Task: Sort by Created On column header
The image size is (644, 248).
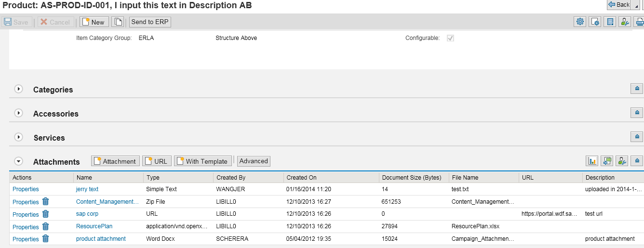Action: (302, 178)
